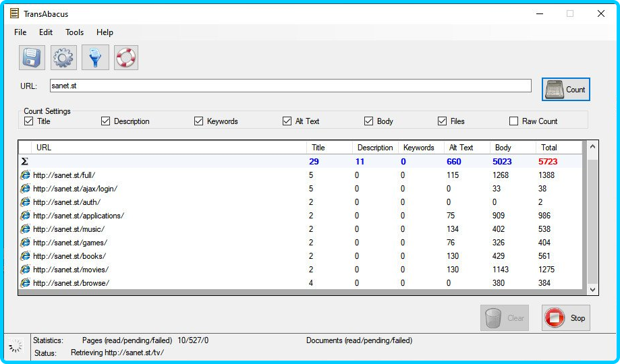Click the total 986 in applications row
The width and height of the screenshot is (620, 364).
click(x=544, y=216)
